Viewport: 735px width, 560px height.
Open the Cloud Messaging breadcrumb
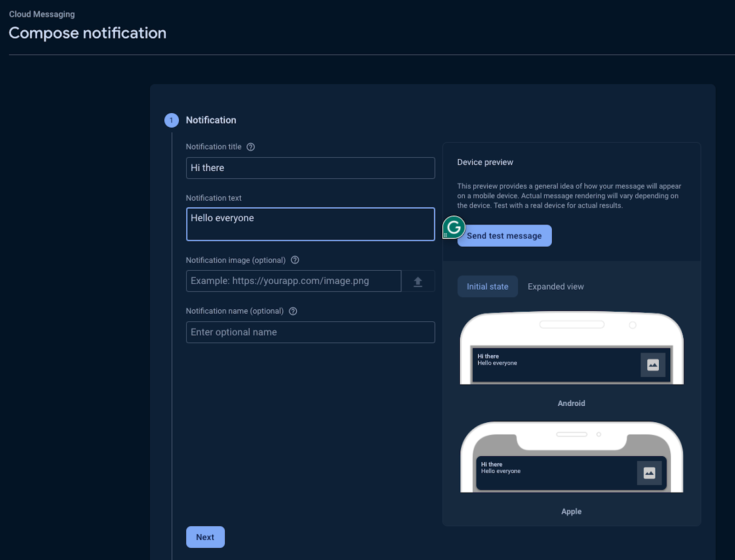[x=42, y=14]
